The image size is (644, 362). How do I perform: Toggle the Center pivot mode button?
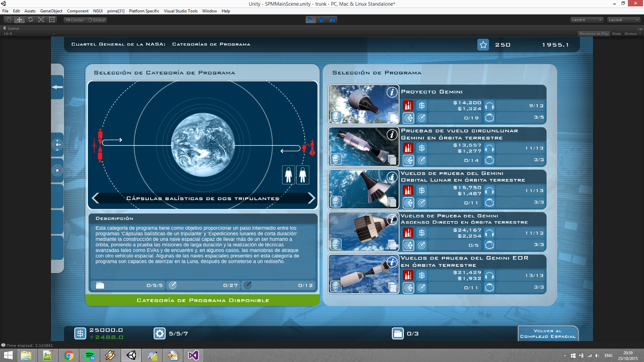(x=75, y=20)
